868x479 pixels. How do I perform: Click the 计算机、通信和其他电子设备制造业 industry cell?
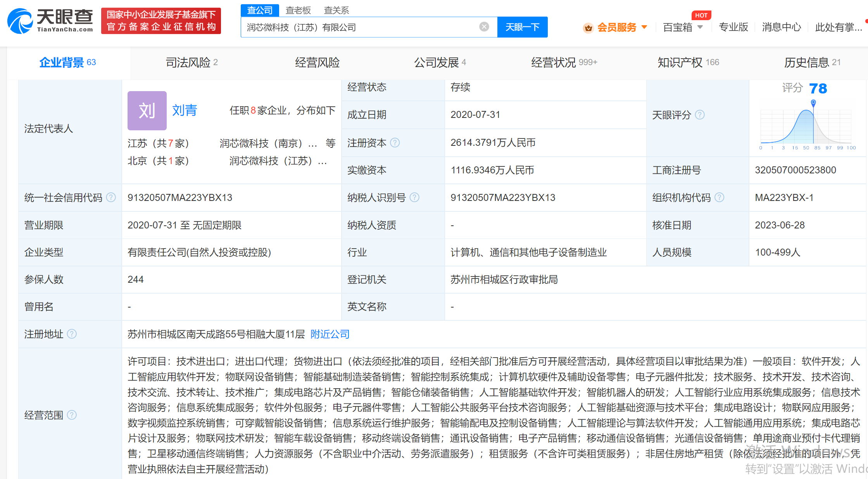529,252
